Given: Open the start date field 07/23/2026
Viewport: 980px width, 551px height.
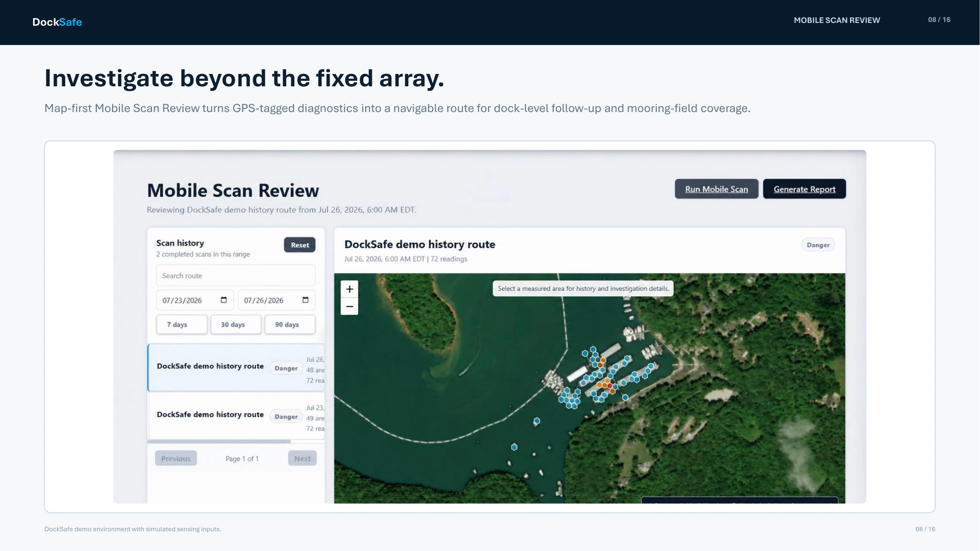Looking at the screenshot, I should (x=195, y=300).
